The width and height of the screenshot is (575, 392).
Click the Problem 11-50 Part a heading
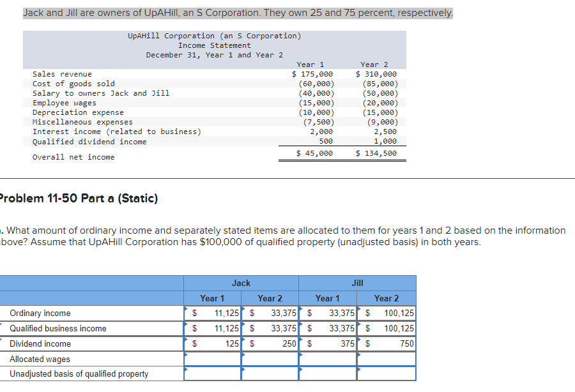(79, 198)
